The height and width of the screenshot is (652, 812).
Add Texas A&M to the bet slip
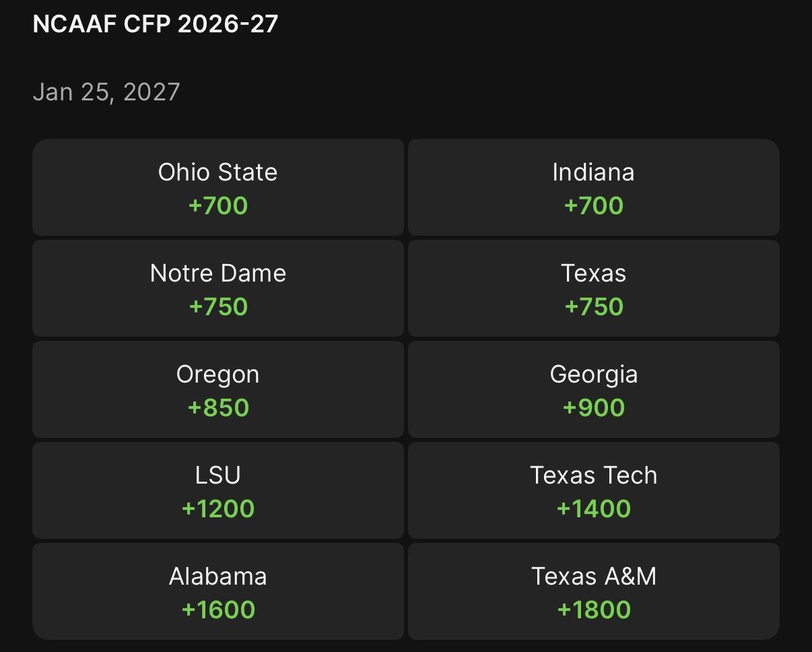pos(593,591)
